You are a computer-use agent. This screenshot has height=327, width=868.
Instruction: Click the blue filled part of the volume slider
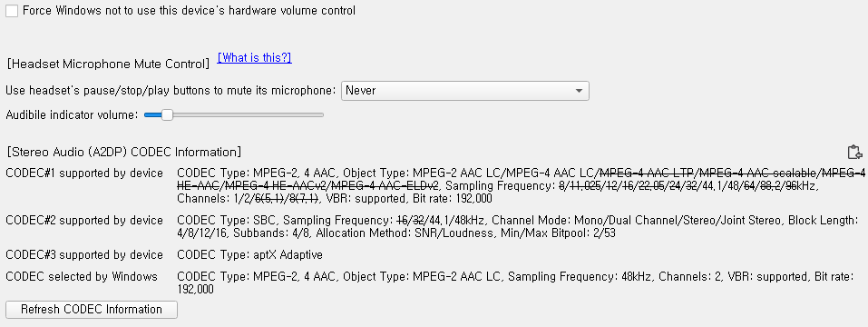pyautogui.click(x=152, y=114)
